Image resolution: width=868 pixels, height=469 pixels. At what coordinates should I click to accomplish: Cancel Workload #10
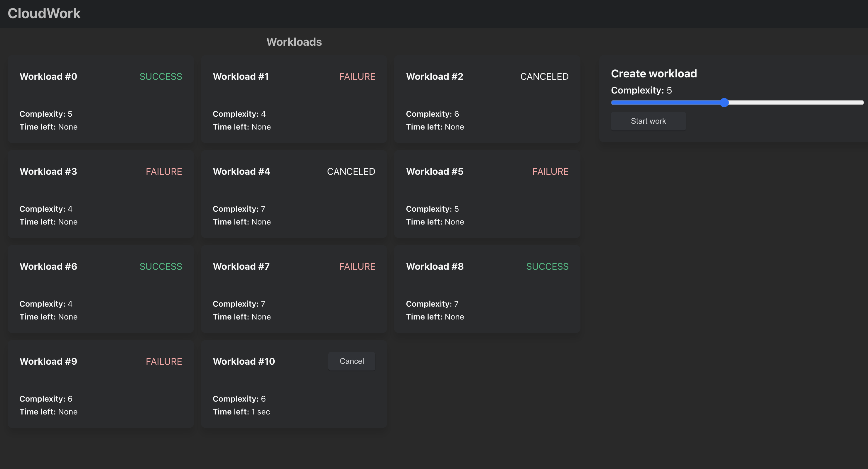point(352,361)
